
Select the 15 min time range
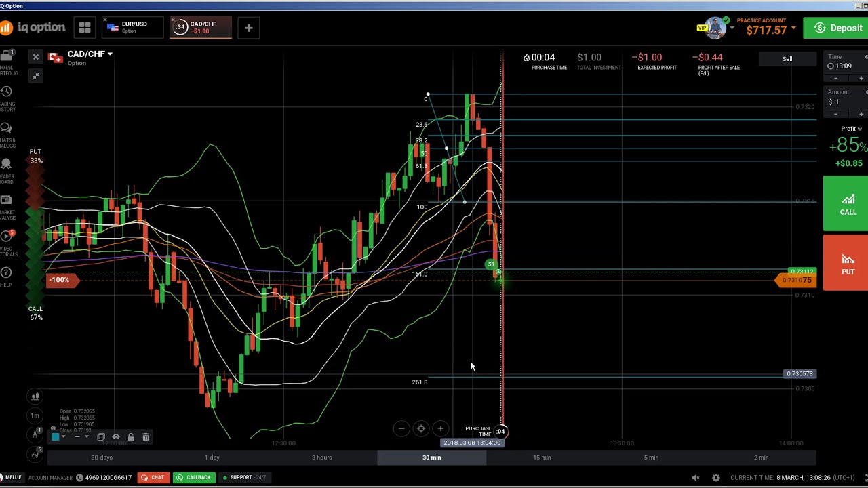click(x=542, y=457)
